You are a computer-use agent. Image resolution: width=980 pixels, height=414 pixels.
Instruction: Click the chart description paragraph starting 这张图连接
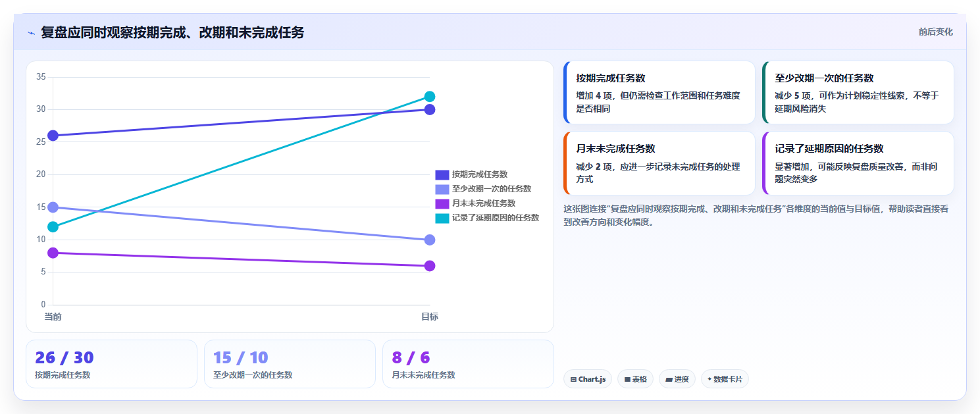[x=756, y=215]
